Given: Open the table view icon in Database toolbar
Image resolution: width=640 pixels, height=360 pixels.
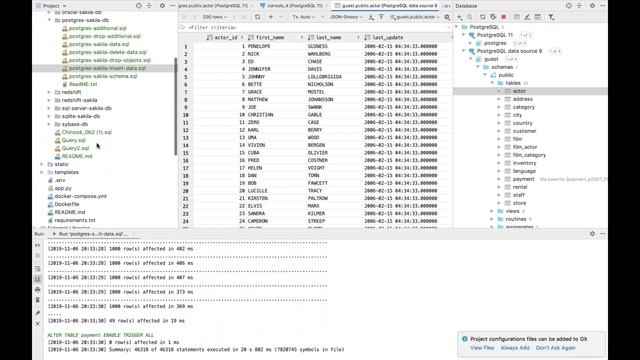Looking at the screenshot, I should pos(516,17).
